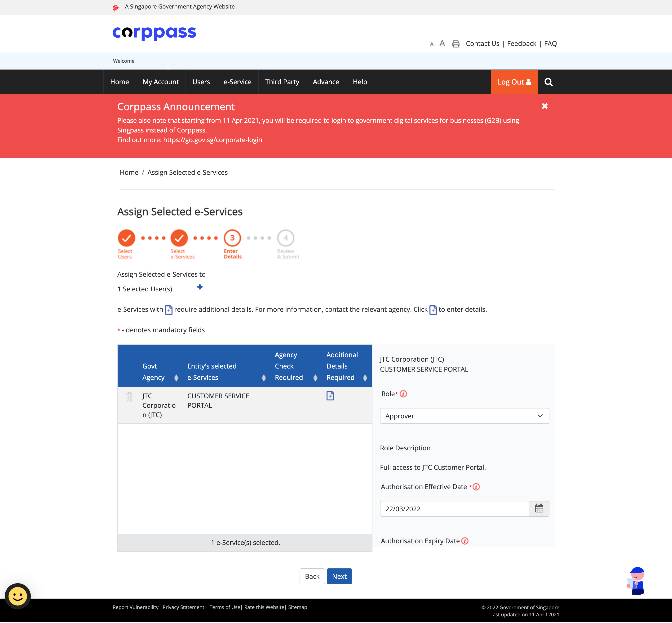Delete JTC row with trash icon
Image resolution: width=672 pixels, height=623 pixels.
[x=129, y=396]
